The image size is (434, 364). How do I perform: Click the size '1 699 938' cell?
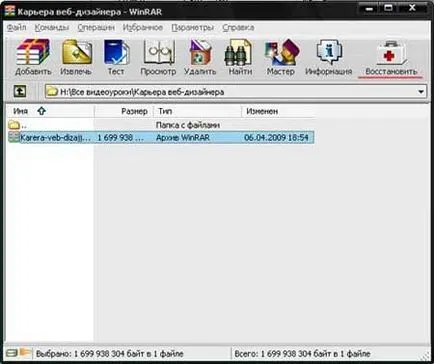120,137
